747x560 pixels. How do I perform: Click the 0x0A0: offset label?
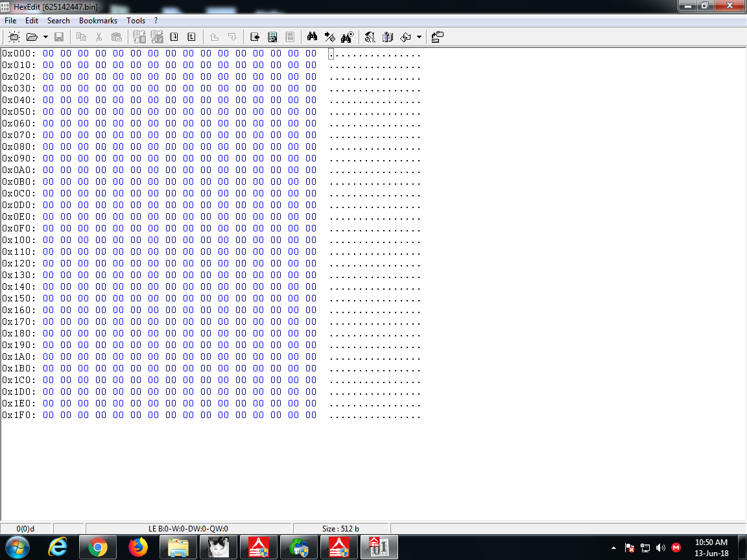(19, 170)
